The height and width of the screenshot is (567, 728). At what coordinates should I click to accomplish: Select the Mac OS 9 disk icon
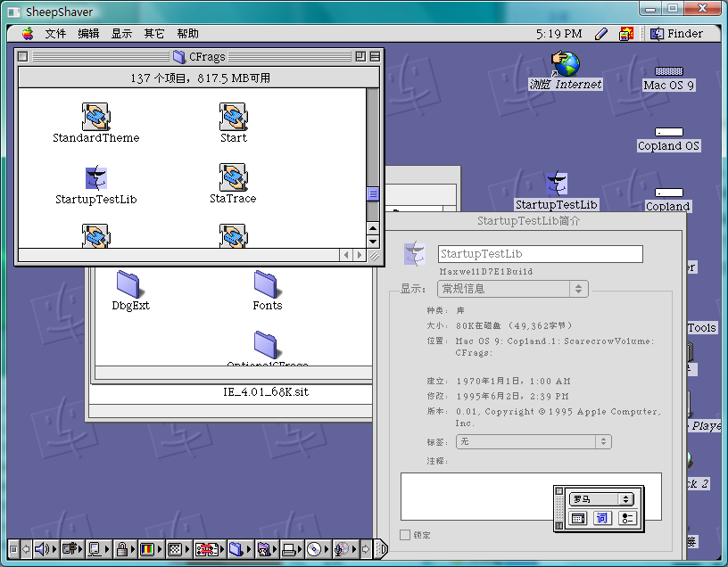668,70
